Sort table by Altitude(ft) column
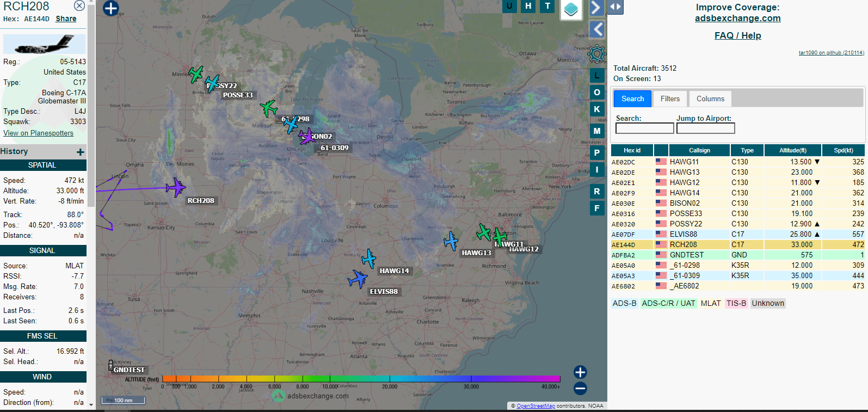This screenshot has width=868, height=412. (x=792, y=150)
